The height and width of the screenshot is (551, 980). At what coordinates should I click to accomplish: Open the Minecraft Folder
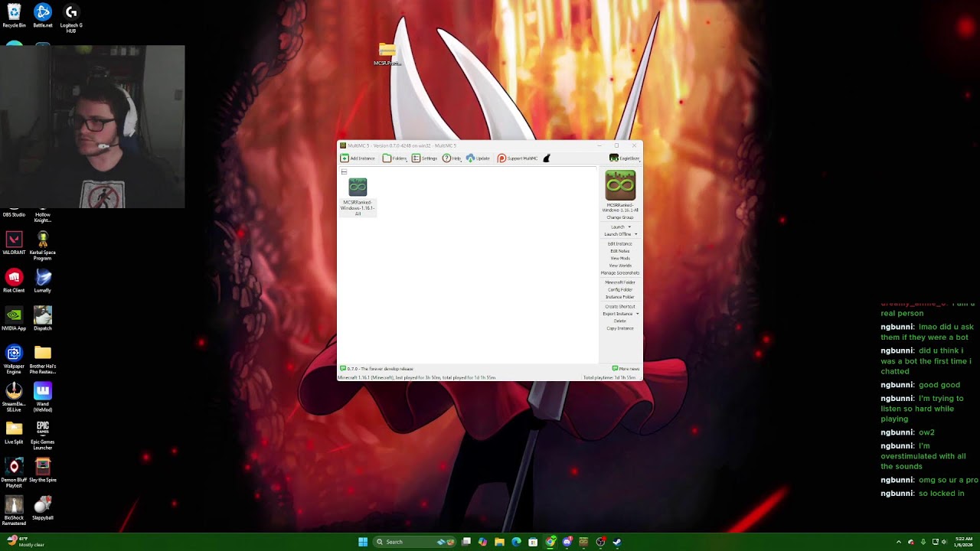click(x=620, y=282)
